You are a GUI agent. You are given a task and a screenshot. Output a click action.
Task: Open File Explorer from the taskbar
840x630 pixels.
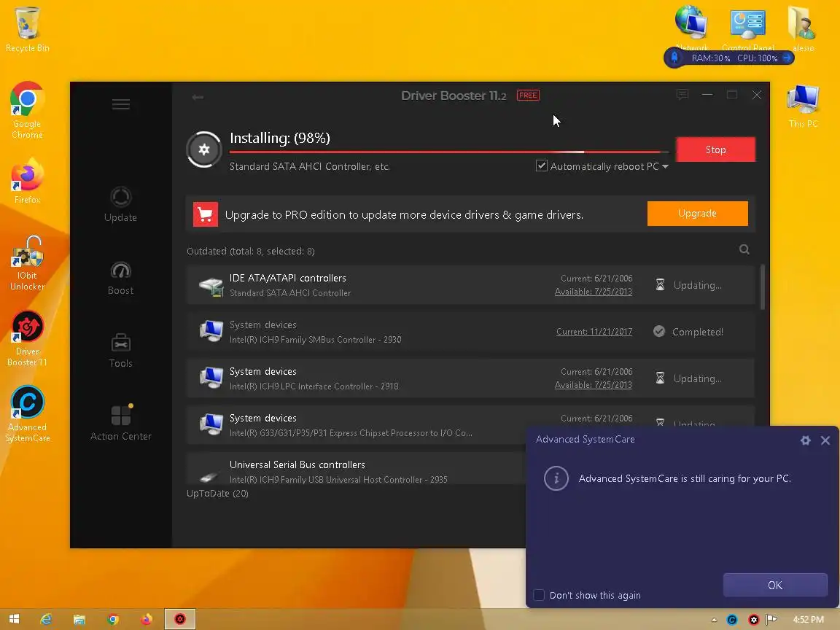(79, 619)
